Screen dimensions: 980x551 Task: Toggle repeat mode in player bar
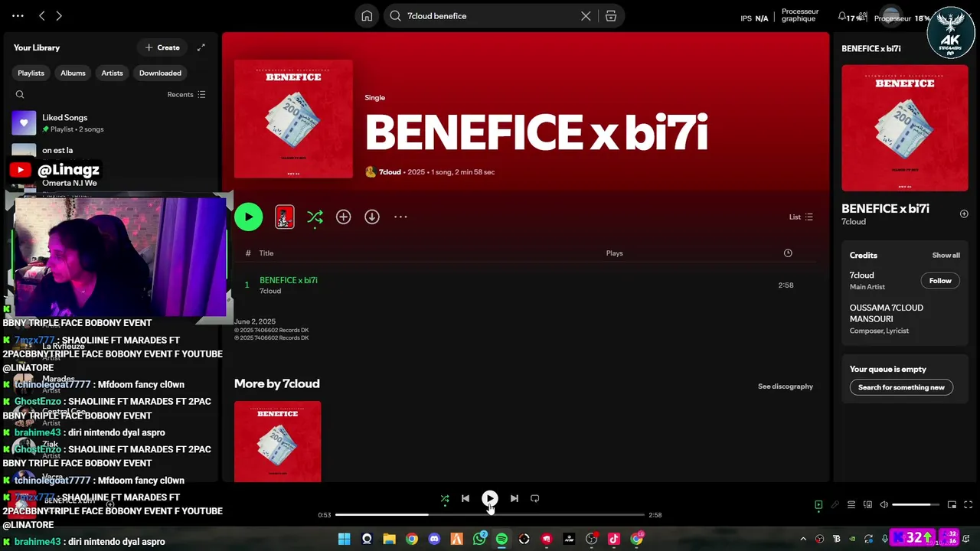tap(535, 499)
